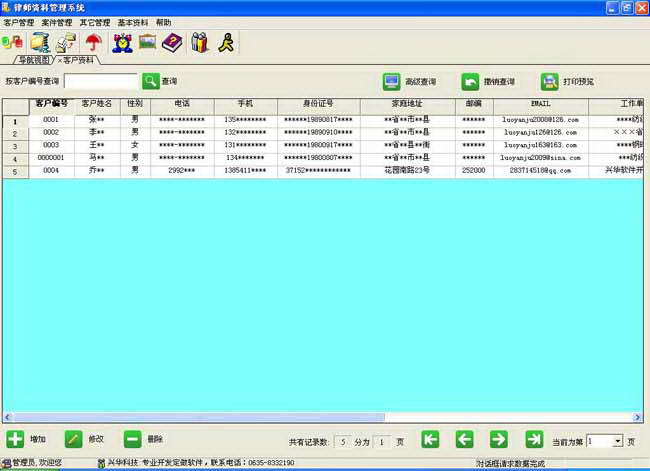This screenshot has height=471, width=650.
Task: Close the 客户资料 tab with its x
Action: coord(60,61)
